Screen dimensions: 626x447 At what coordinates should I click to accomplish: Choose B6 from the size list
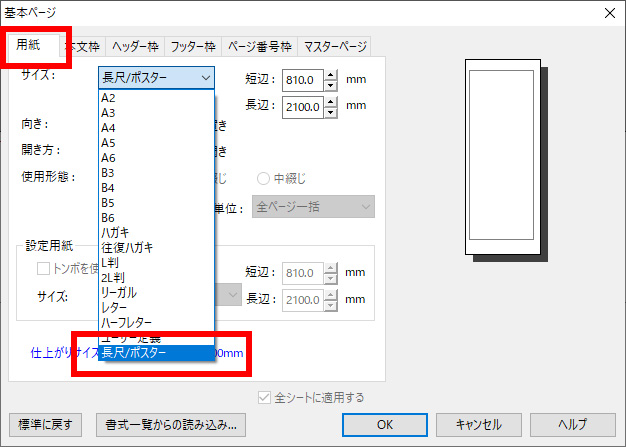156,218
